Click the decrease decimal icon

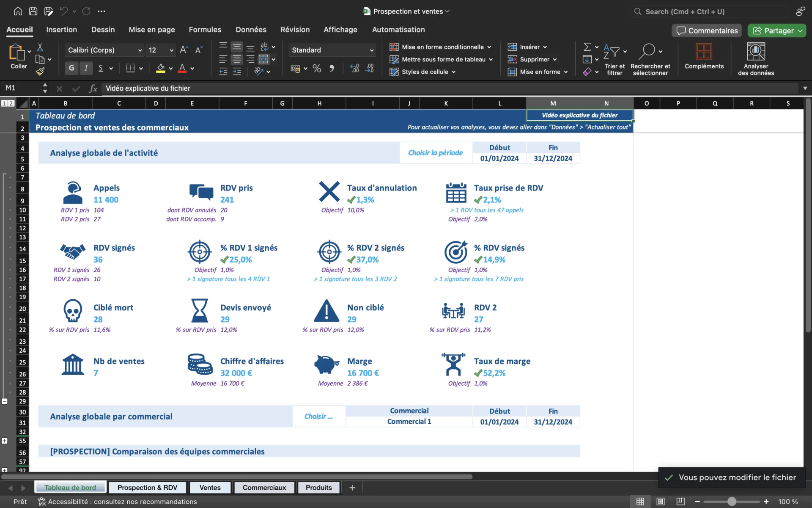[370, 68]
